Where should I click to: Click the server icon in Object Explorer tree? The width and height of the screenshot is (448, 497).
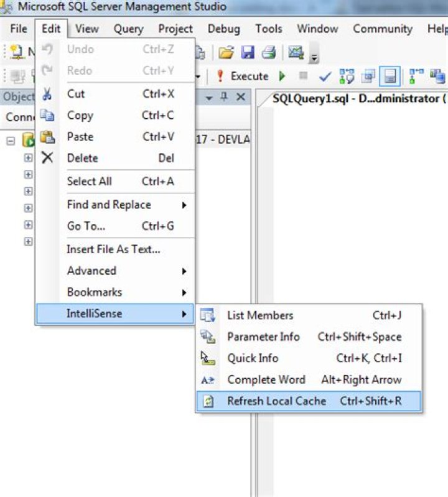click(x=28, y=140)
